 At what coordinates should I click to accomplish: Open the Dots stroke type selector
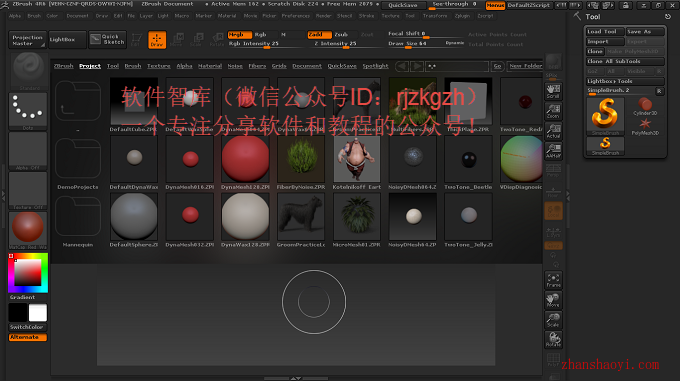(28, 111)
